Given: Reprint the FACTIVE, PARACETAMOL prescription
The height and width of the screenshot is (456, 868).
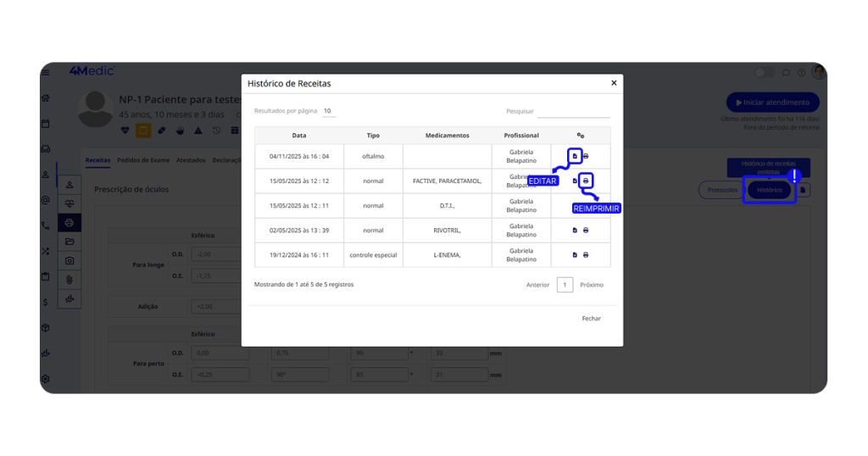Looking at the screenshot, I should 586,181.
